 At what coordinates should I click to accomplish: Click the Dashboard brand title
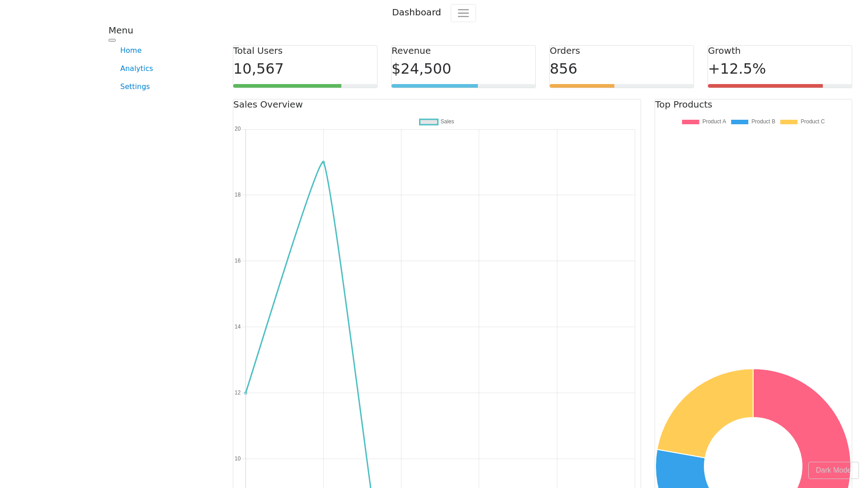[416, 13]
